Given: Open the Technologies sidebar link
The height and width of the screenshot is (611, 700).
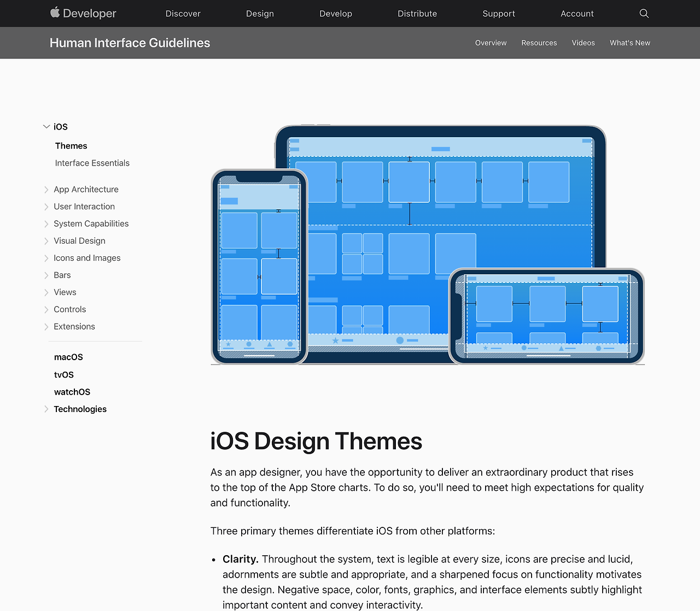Looking at the screenshot, I should pyautogui.click(x=80, y=409).
